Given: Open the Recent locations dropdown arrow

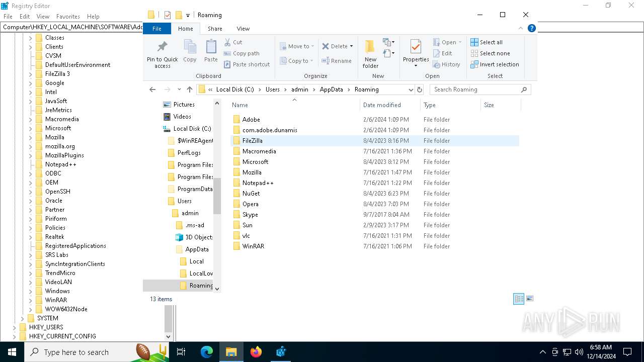Looking at the screenshot, I should pyautogui.click(x=179, y=89).
